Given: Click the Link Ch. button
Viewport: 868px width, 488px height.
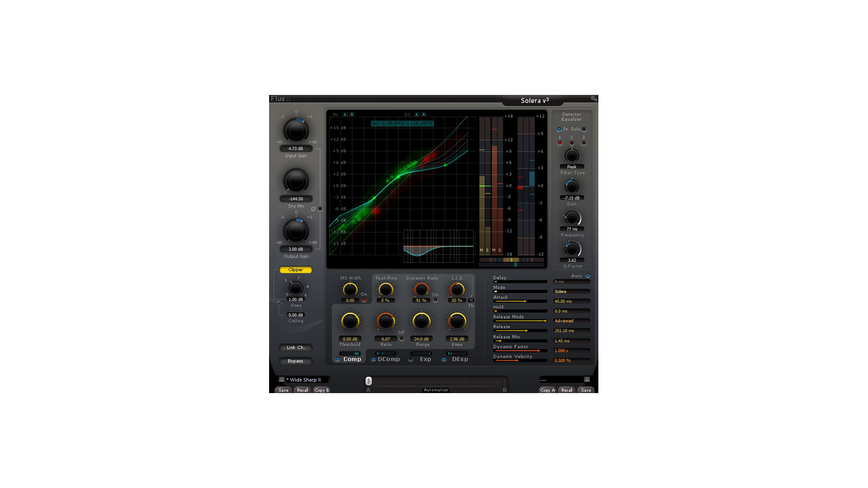Looking at the screenshot, I should tap(296, 348).
